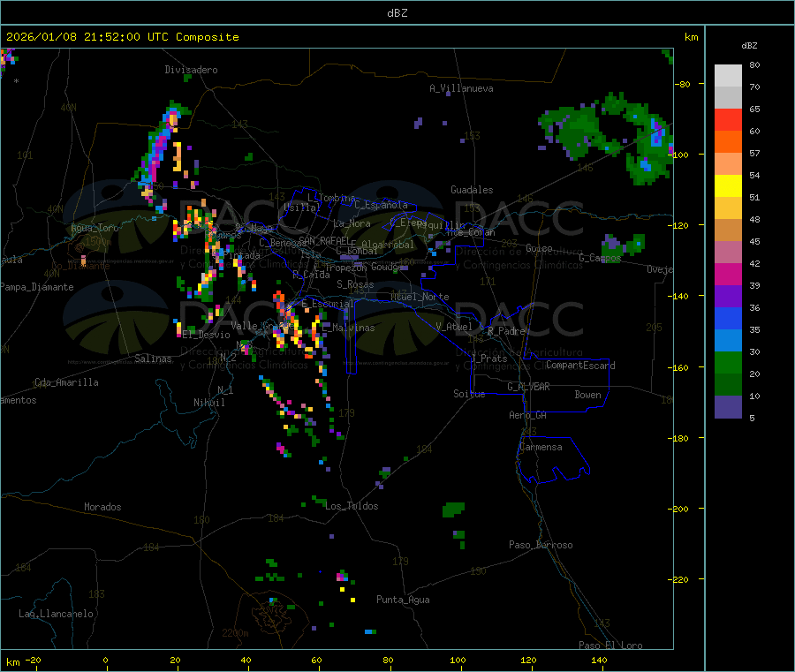Click the Agua_Toro map label
795x672 pixels.
95,228
